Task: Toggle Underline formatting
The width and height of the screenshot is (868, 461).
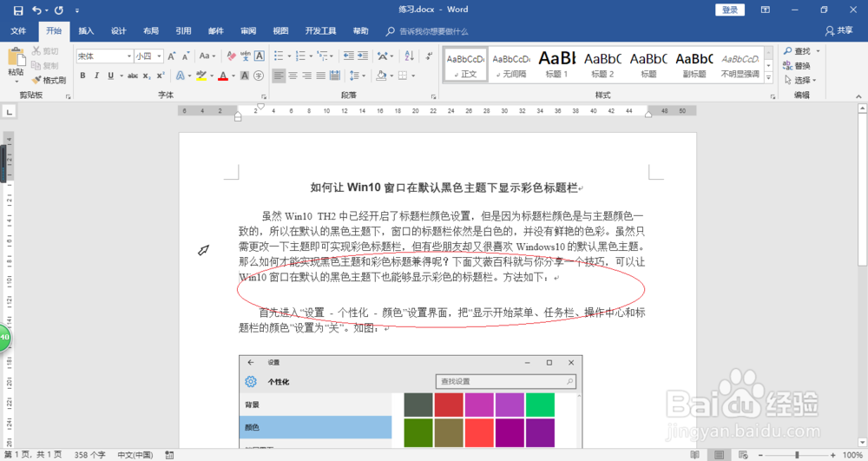Action: pyautogui.click(x=110, y=76)
